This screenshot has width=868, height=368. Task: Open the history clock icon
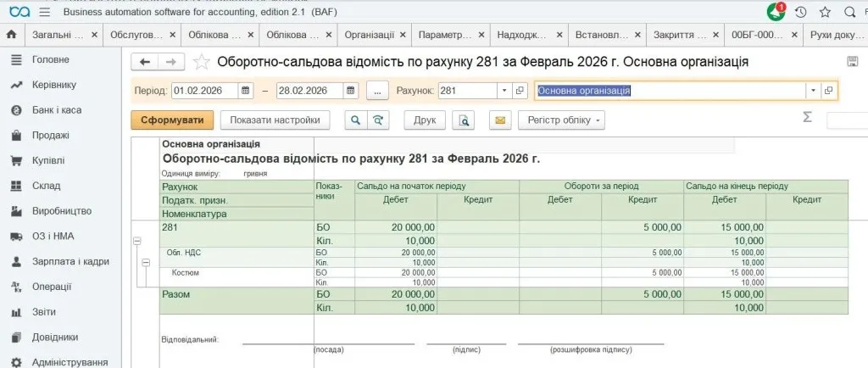point(800,12)
